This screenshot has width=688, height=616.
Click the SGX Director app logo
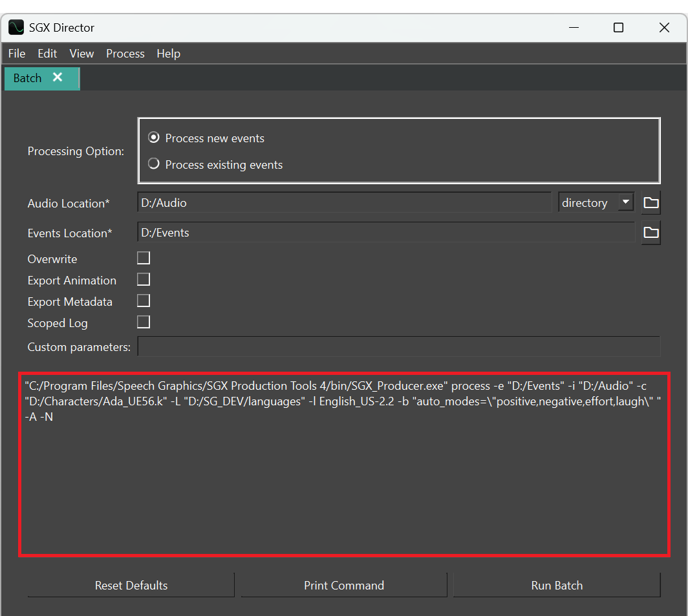coord(16,27)
